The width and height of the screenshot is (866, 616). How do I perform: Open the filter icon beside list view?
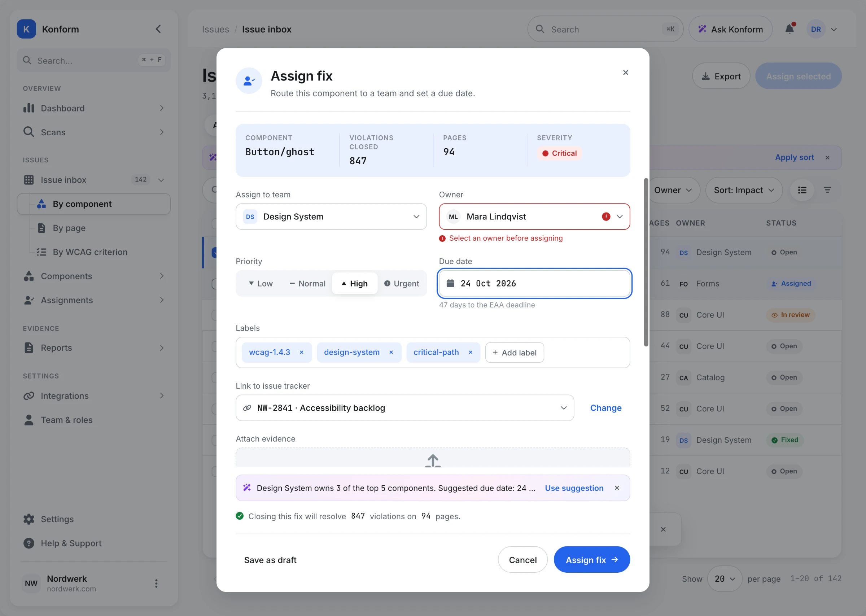coord(827,190)
